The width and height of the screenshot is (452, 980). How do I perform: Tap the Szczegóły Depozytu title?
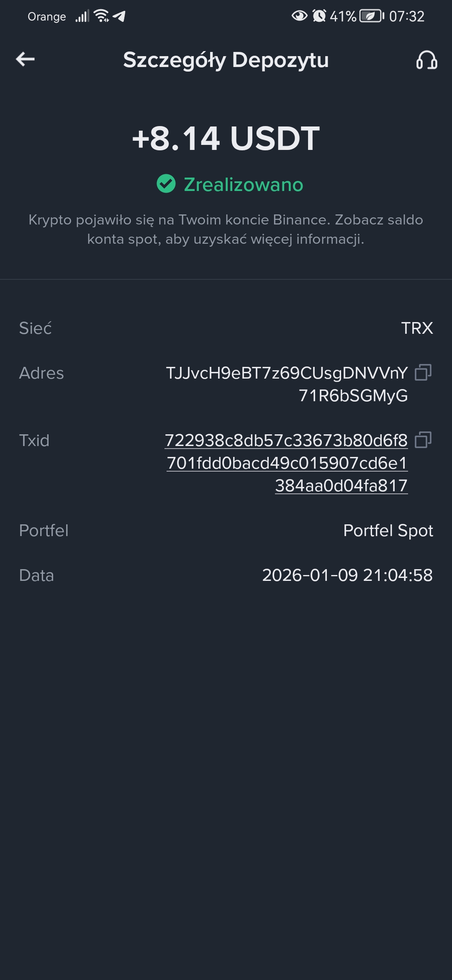[x=226, y=60]
